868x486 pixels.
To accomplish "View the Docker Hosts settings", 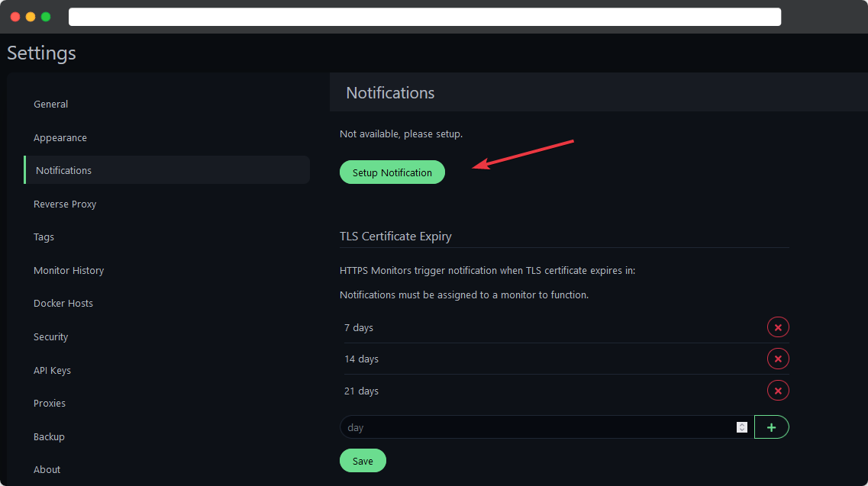I will (63, 303).
